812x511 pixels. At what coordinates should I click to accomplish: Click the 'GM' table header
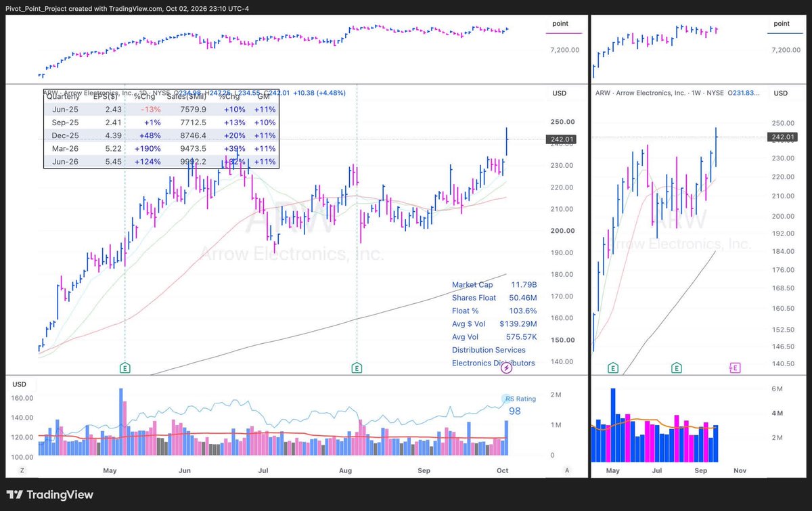[x=264, y=97]
